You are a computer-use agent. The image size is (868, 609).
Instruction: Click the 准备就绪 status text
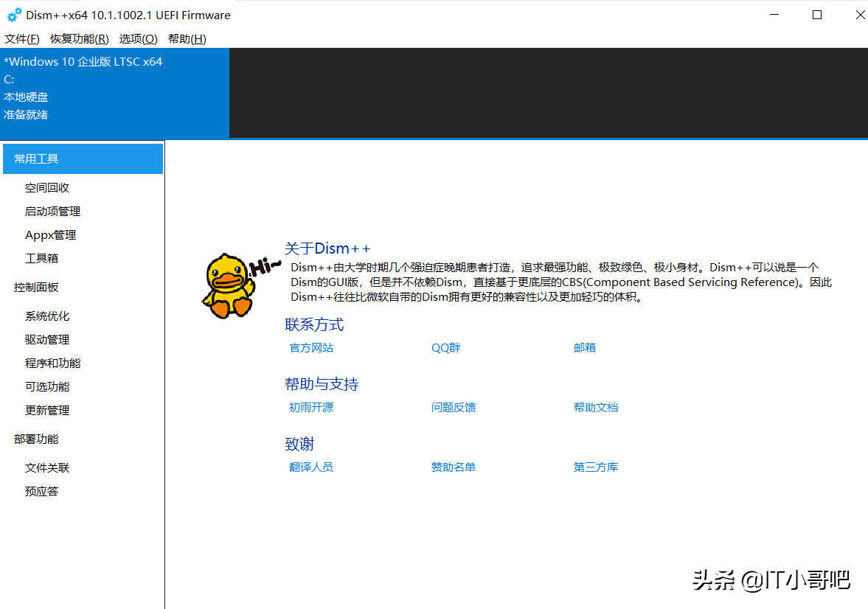[26, 114]
